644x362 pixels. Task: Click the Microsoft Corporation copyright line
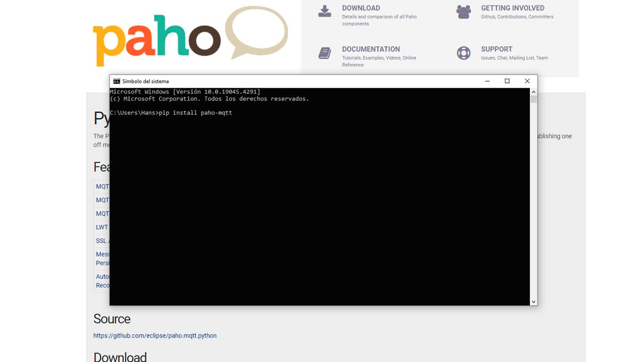[x=209, y=99]
